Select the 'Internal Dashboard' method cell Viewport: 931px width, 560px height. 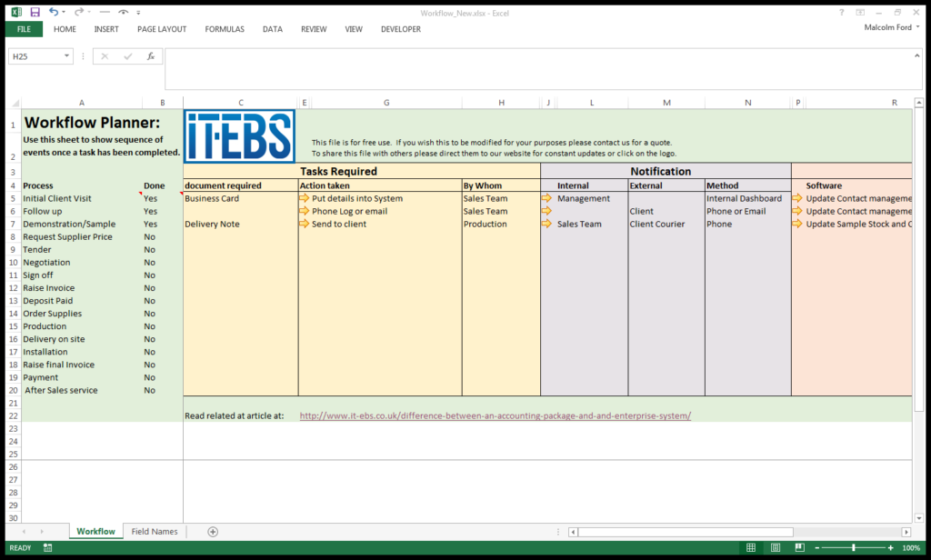747,198
